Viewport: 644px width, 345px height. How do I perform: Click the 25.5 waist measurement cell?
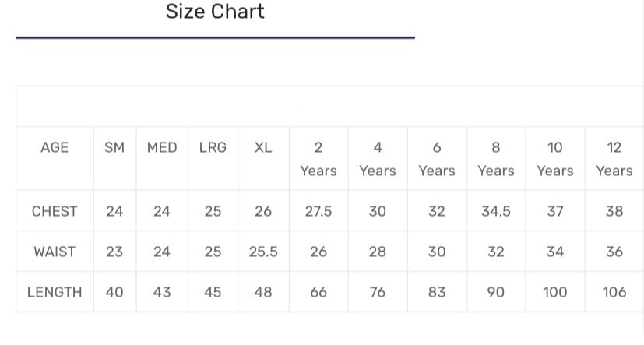click(263, 252)
